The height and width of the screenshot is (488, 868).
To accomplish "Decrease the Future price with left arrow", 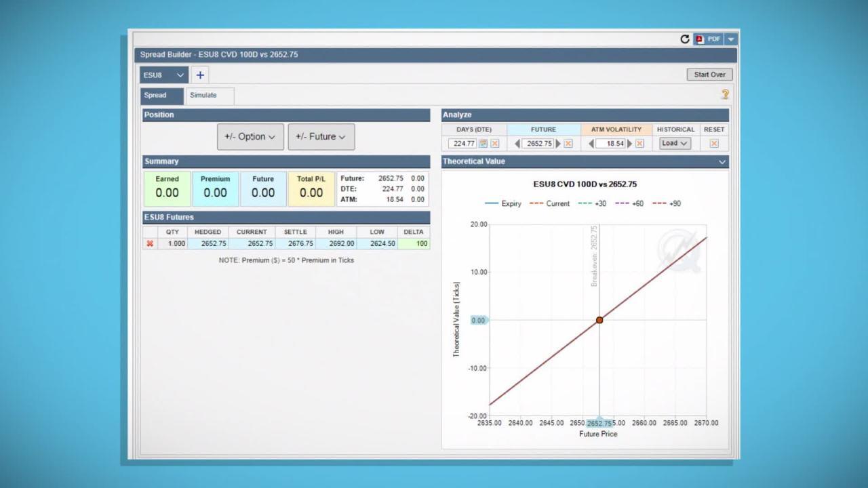I will pyautogui.click(x=517, y=144).
